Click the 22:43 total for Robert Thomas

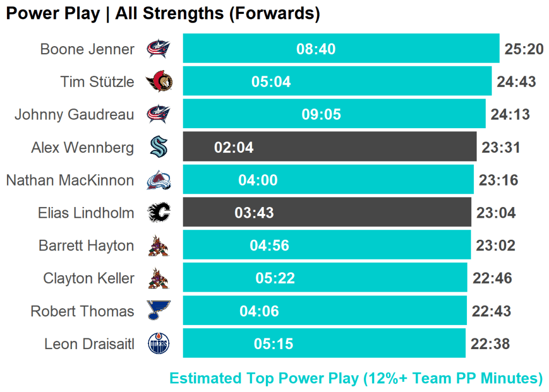pos(491,311)
